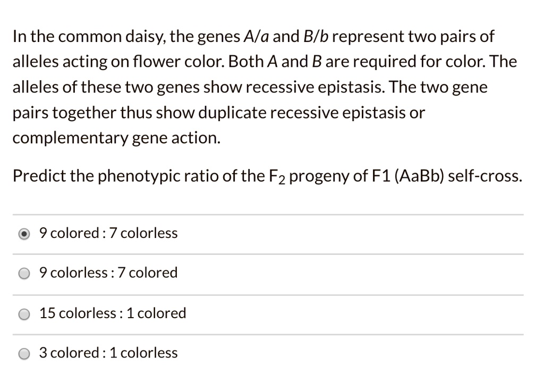Click the currently selected radio option indicator
Image resolution: width=544 pixels, height=392 pixels.
(23, 233)
